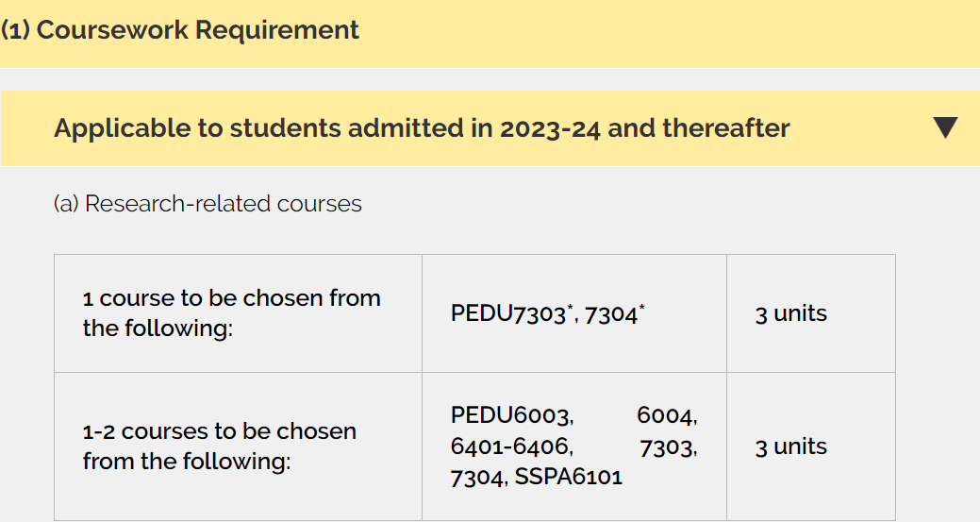
Task: Click '3 units' in the first table row
Action: pos(790,313)
